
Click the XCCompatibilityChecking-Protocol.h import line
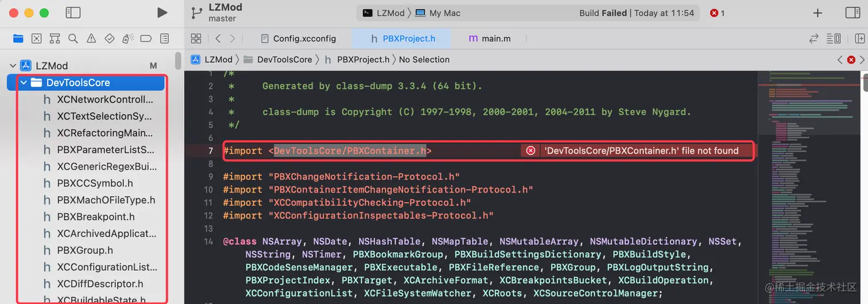pyautogui.click(x=347, y=202)
